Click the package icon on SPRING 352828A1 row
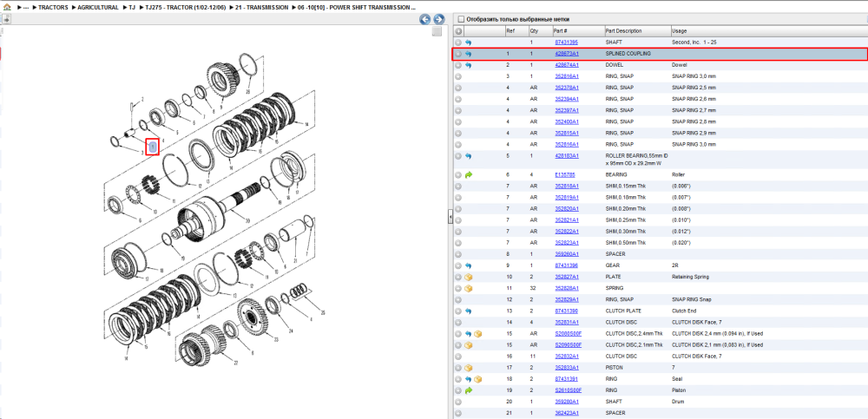 [x=468, y=288]
